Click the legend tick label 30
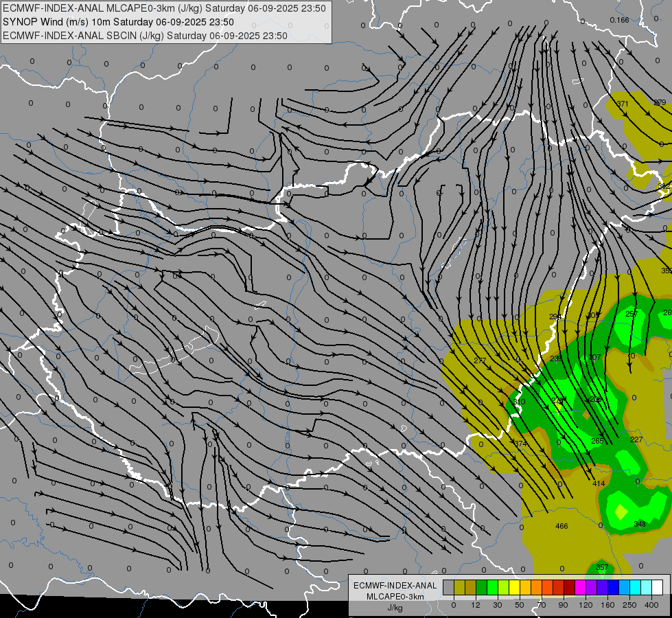 (x=498, y=605)
